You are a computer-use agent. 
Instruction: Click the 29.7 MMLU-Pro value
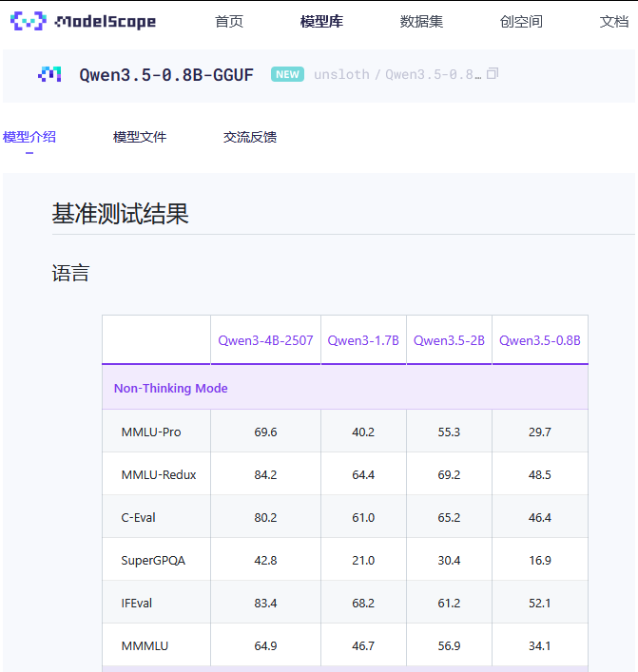click(540, 432)
